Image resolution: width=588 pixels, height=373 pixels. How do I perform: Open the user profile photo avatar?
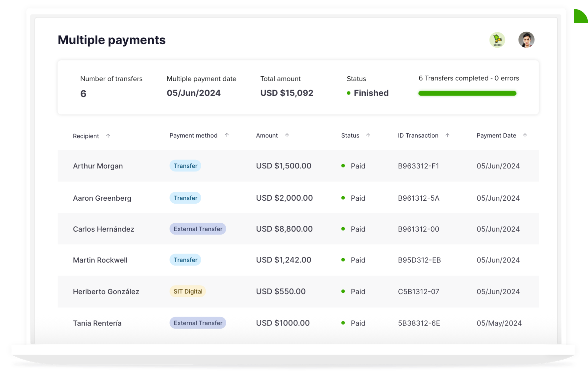[x=526, y=40]
